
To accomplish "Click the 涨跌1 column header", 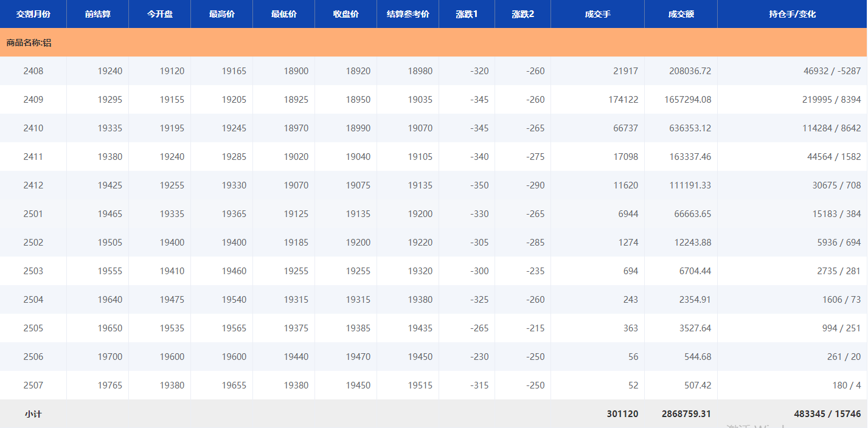I will (x=467, y=14).
